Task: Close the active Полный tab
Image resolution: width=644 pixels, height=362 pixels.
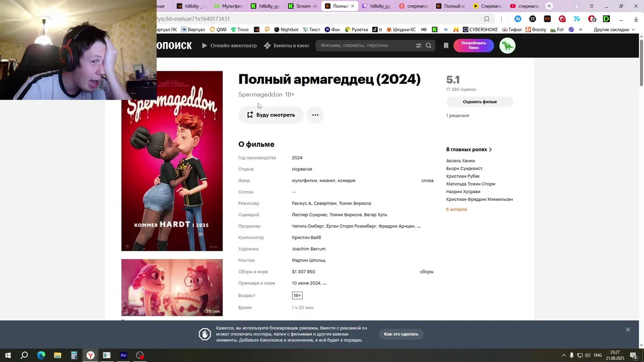Action: point(352,6)
